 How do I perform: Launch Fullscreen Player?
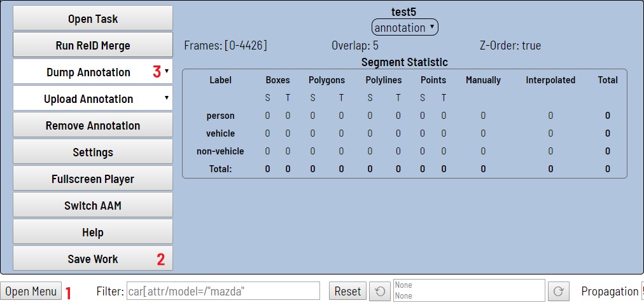click(93, 179)
